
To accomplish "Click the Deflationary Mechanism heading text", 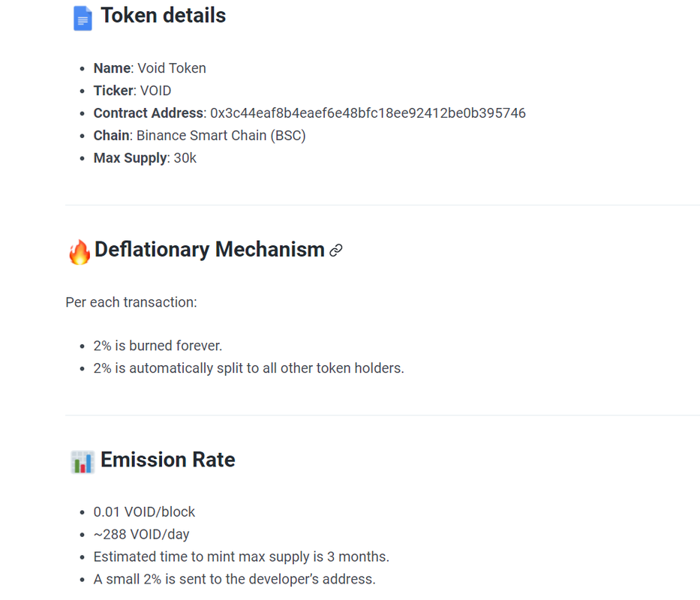I will (x=209, y=250).
